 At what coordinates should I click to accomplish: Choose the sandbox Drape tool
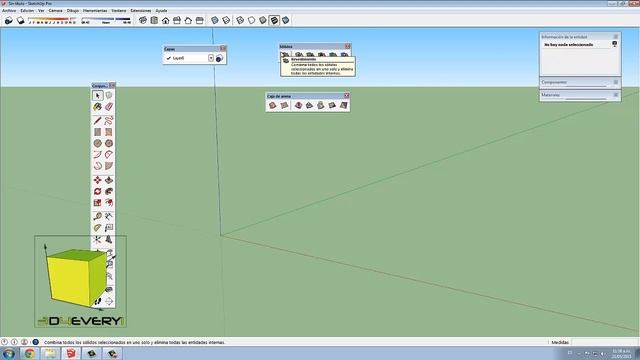pos(321,105)
